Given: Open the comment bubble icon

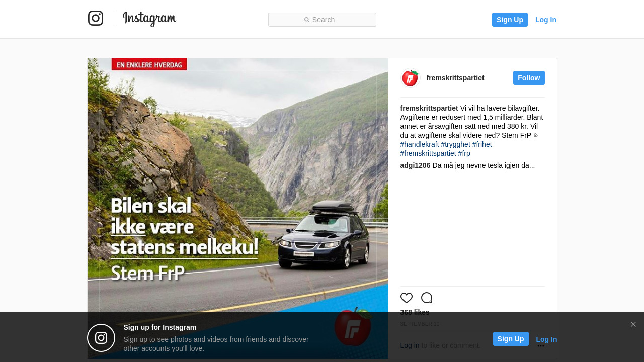Looking at the screenshot, I should click(427, 298).
